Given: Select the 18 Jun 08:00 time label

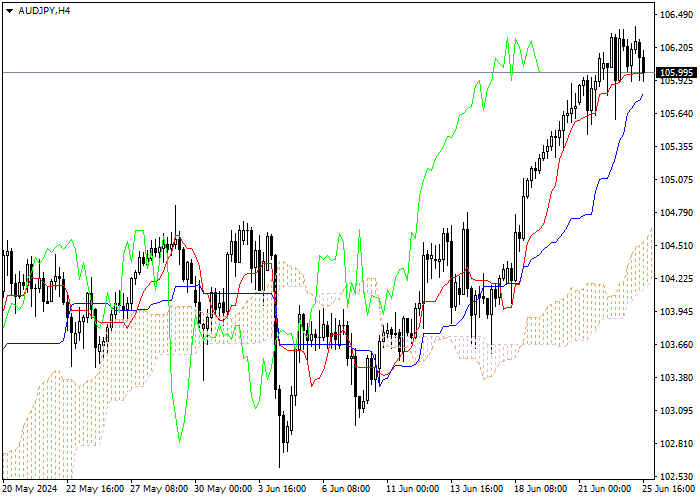Looking at the screenshot, I should point(541,489).
